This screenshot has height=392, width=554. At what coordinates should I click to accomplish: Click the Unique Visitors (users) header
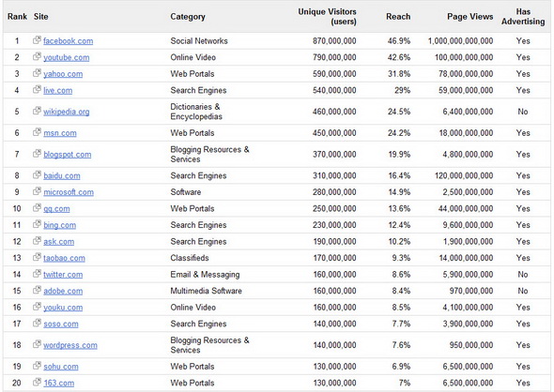(327, 17)
